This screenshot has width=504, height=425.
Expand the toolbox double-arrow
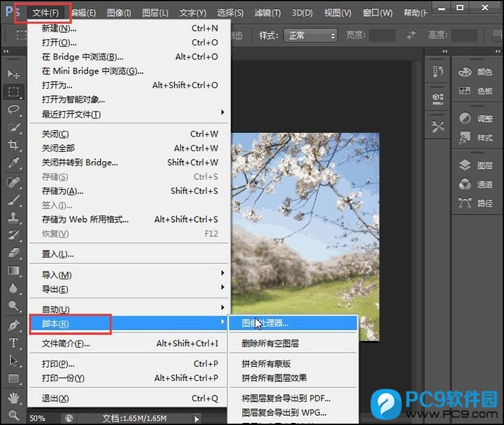click(x=6, y=51)
